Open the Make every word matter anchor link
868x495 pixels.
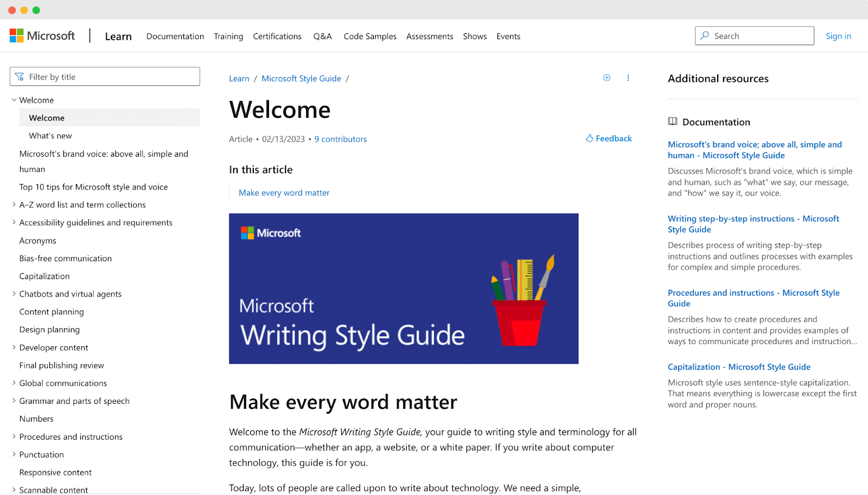click(x=284, y=192)
